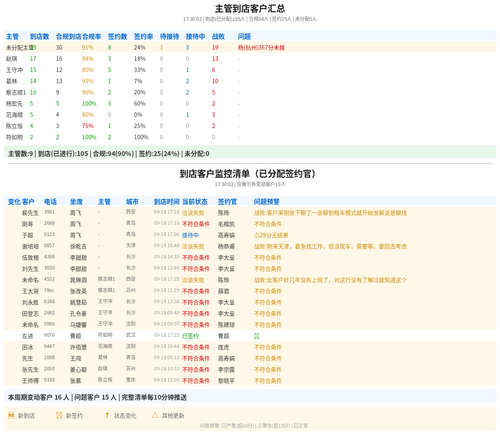This screenshot has width=500, height=448.
Task: Click the 状态变化 arrow legend icon
Action: point(107,415)
